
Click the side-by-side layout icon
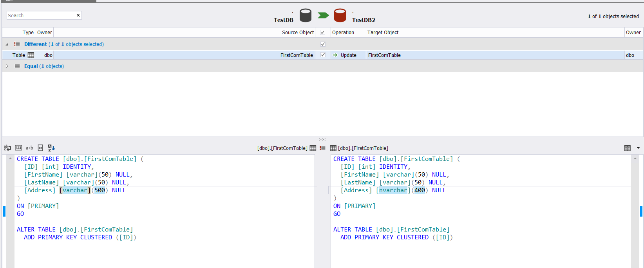[x=628, y=148]
